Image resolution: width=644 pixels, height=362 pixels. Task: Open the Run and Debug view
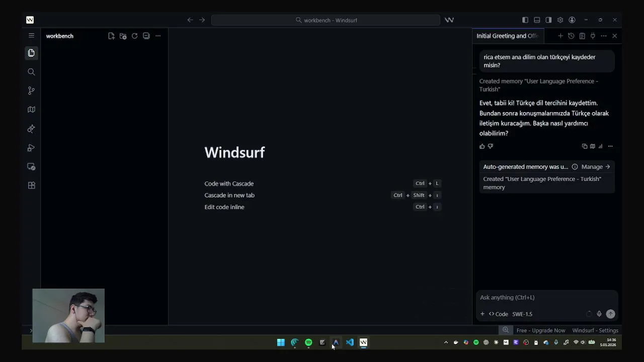(31, 148)
